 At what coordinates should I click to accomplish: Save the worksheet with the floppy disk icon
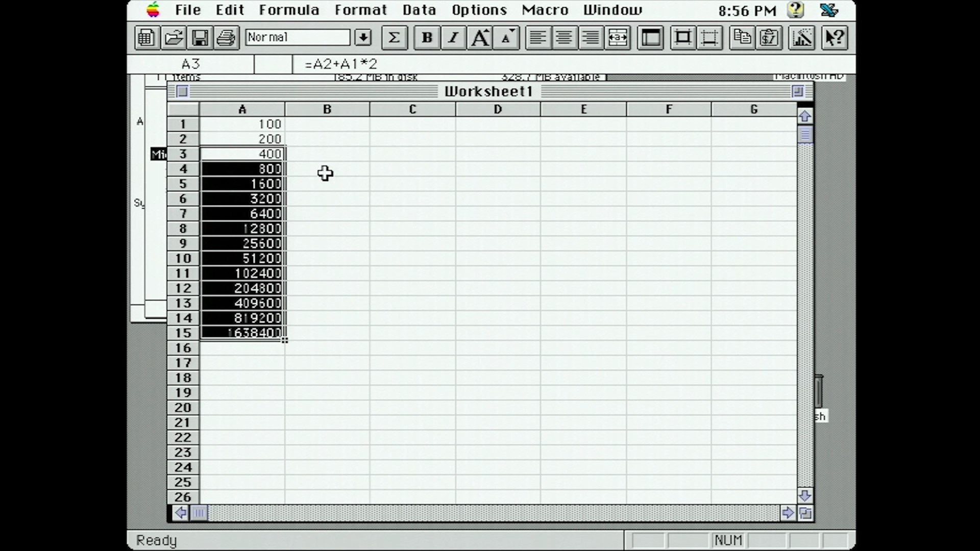click(x=200, y=38)
